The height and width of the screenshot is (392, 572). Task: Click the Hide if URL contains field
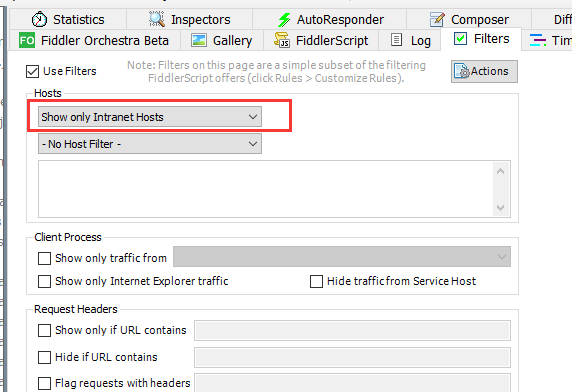tap(352, 357)
